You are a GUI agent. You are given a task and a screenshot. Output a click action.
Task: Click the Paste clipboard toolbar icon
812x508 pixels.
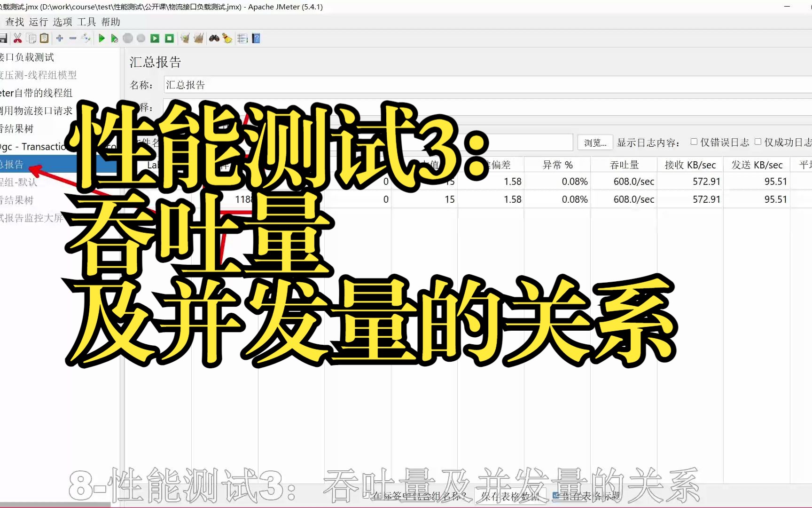(x=45, y=39)
